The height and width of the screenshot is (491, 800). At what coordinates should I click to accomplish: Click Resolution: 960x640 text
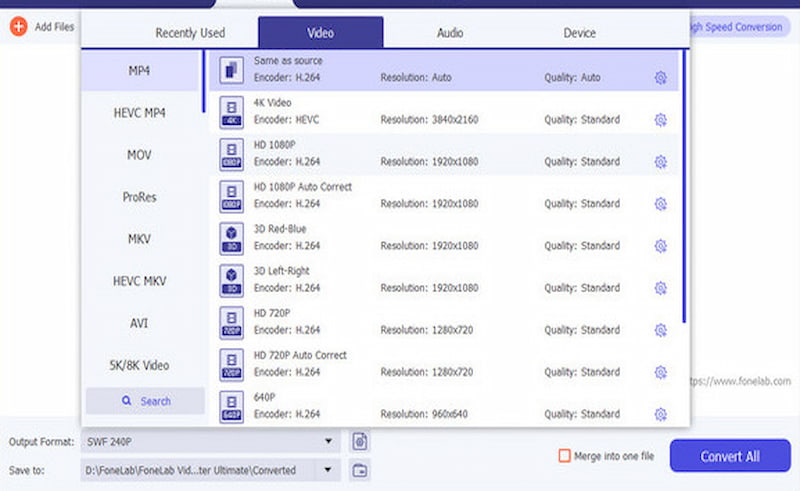[x=424, y=414]
